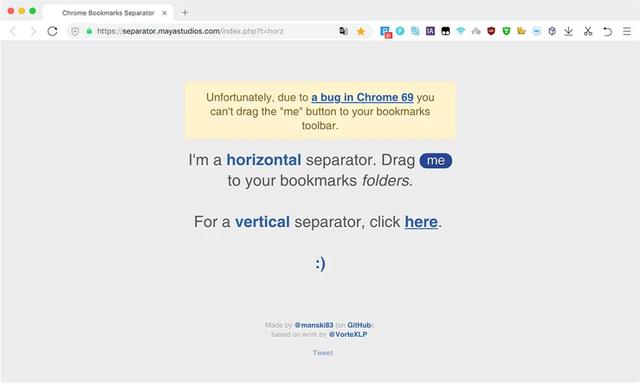Screen dimensions: 640x383
Task: Open the red uBlock shield extension
Action: click(491, 31)
